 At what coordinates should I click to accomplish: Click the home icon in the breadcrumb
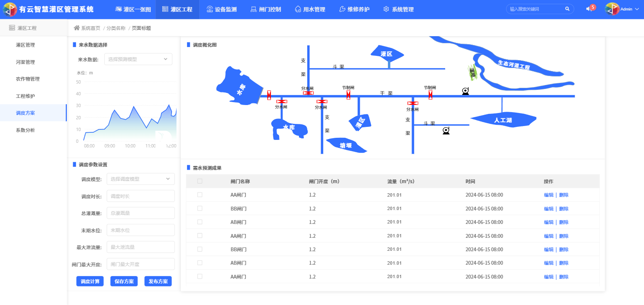[77, 28]
